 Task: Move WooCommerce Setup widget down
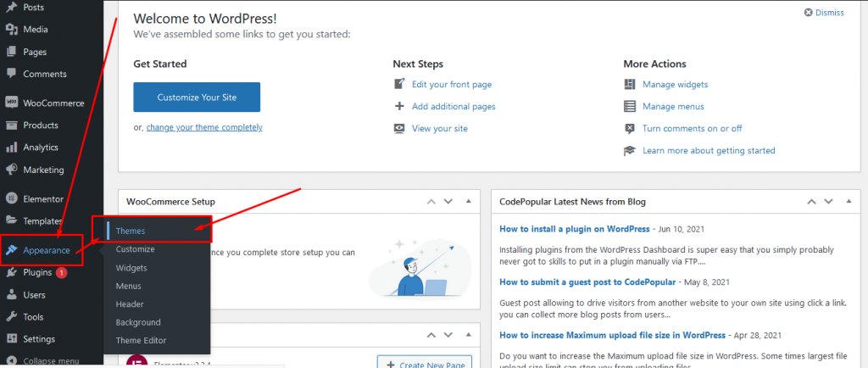pos(448,202)
